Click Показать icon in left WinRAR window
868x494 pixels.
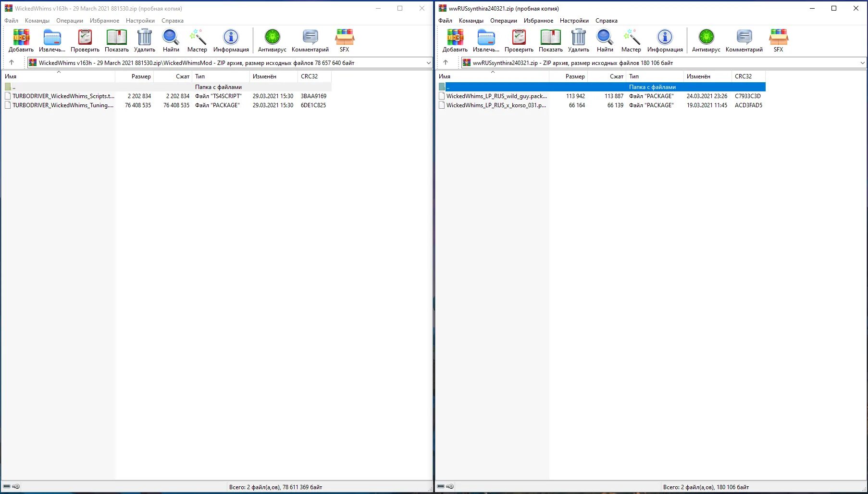(x=117, y=40)
